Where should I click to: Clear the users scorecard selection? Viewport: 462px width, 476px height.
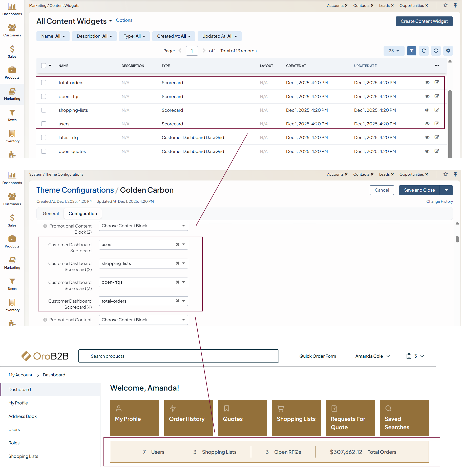178,244
